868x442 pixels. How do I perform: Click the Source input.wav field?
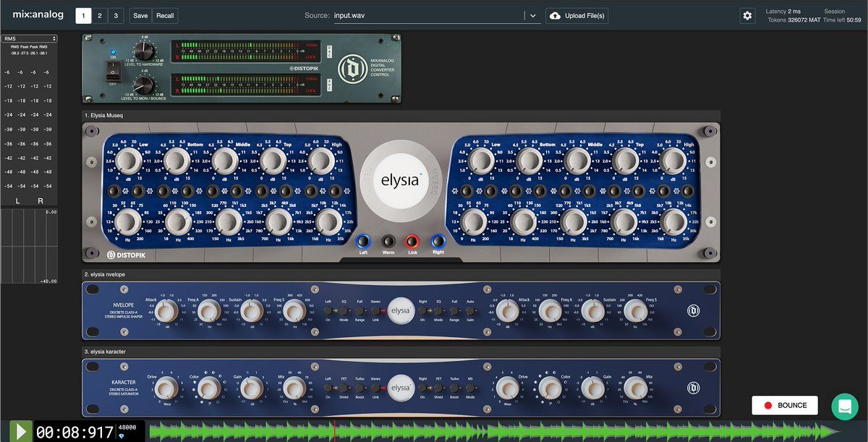pos(427,15)
